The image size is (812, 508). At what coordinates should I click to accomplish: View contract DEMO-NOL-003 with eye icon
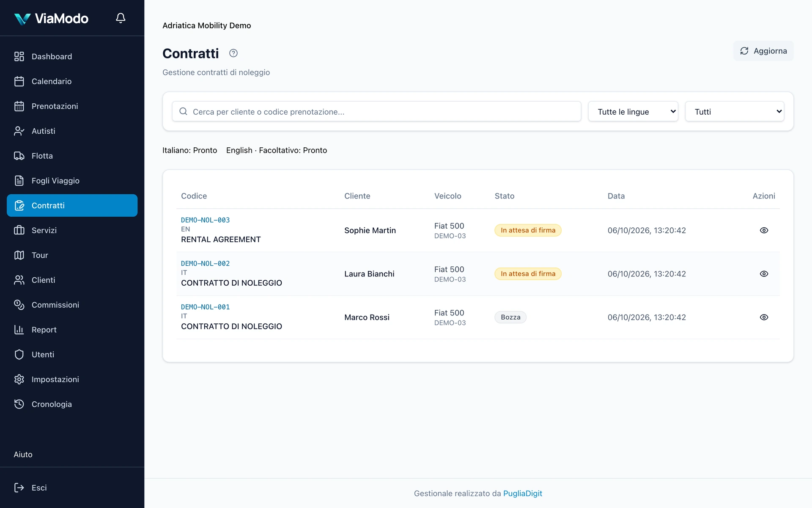pyautogui.click(x=764, y=230)
